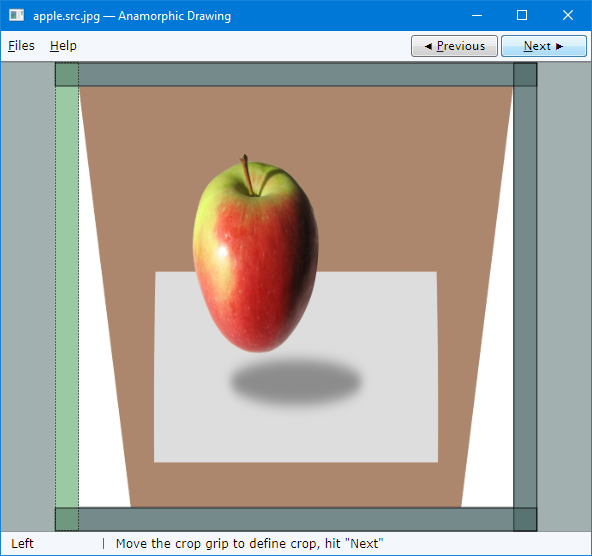The width and height of the screenshot is (592, 556).
Task: Maximize the Anamorphic Drawing window
Action: [522, 15]
